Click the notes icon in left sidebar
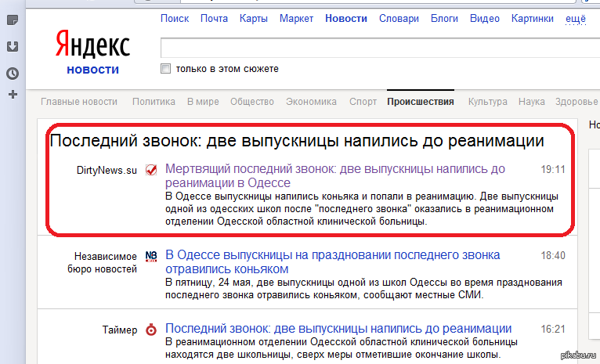The image size is (600, 364). (13, 20)
